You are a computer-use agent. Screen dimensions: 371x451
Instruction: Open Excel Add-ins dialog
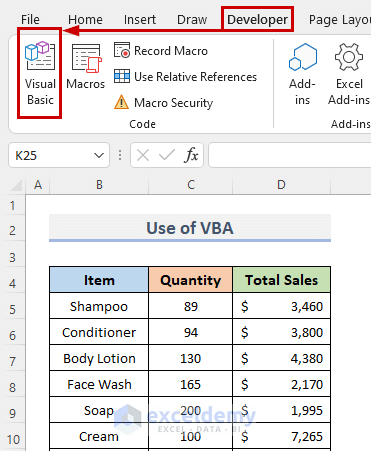(349, 74)
